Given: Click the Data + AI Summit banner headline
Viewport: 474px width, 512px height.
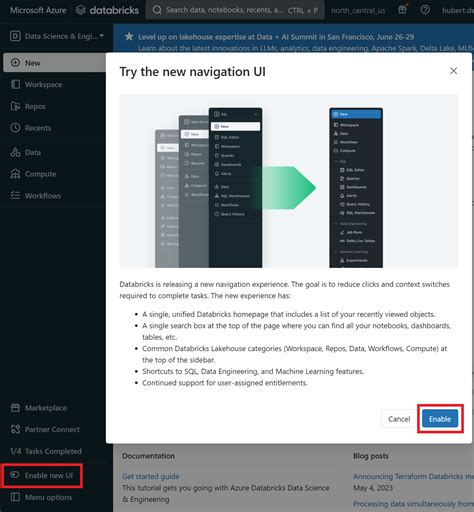Looking at the screenshot, I should (x=276, y=37).
